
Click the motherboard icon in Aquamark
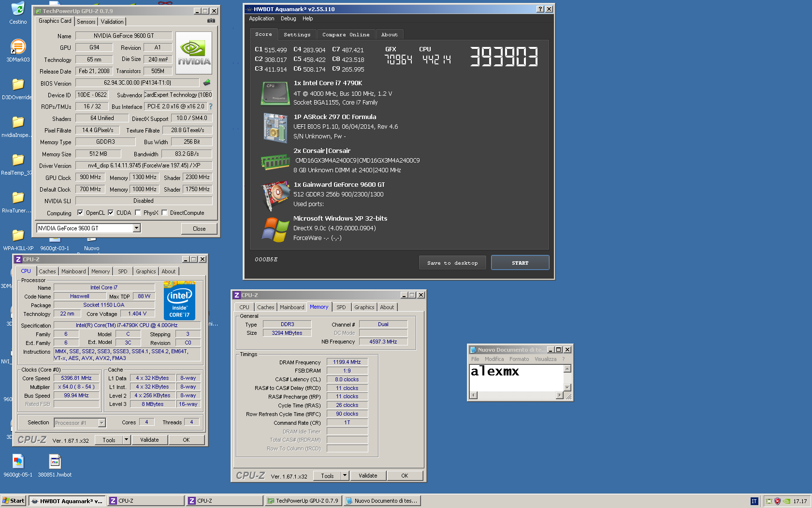(275, 127)
